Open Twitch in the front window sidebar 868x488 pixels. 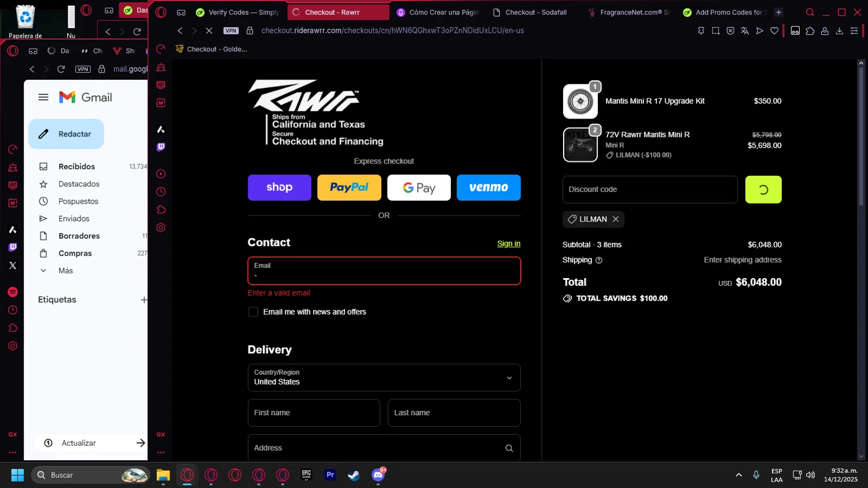(161, 147)
